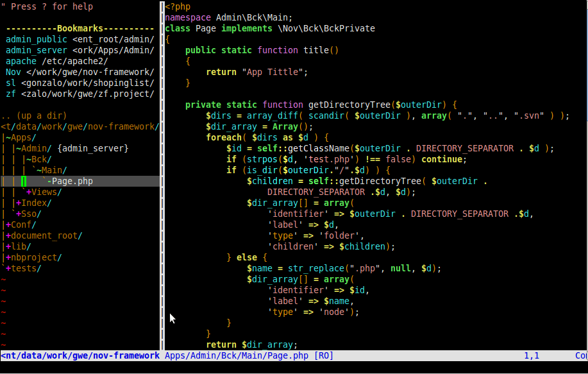Expand the tests/ folder

coord(23,268)
